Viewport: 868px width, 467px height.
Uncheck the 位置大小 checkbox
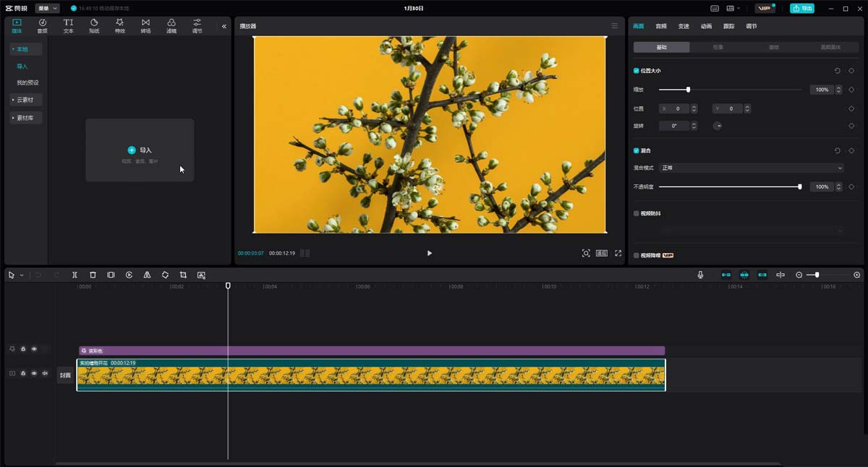(637, 71)
